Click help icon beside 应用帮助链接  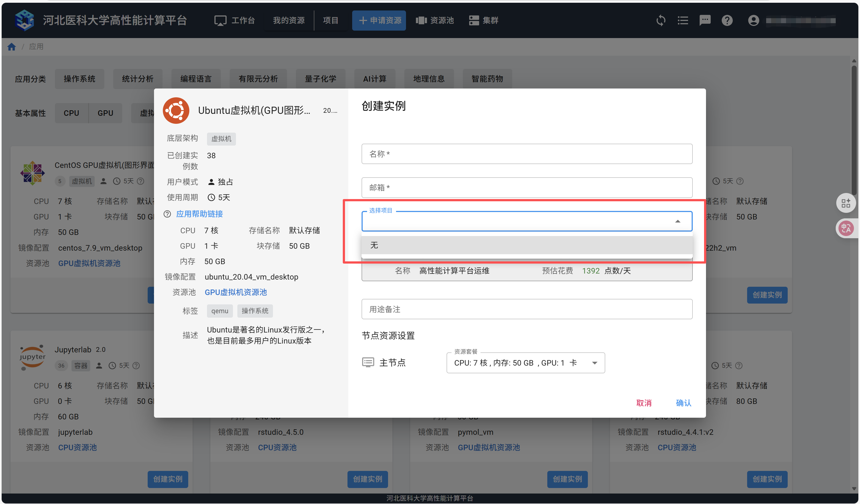pos(167,214)
